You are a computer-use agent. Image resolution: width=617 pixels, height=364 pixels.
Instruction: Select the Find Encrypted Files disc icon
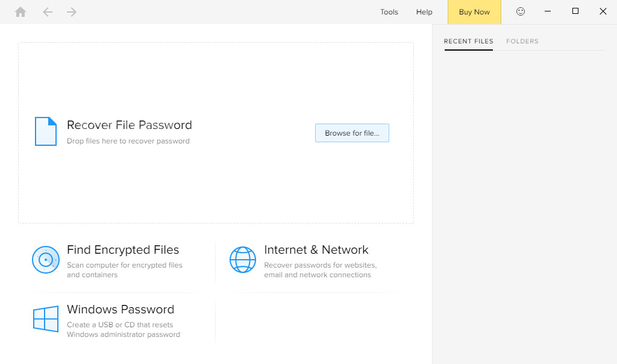pos(46,260)
